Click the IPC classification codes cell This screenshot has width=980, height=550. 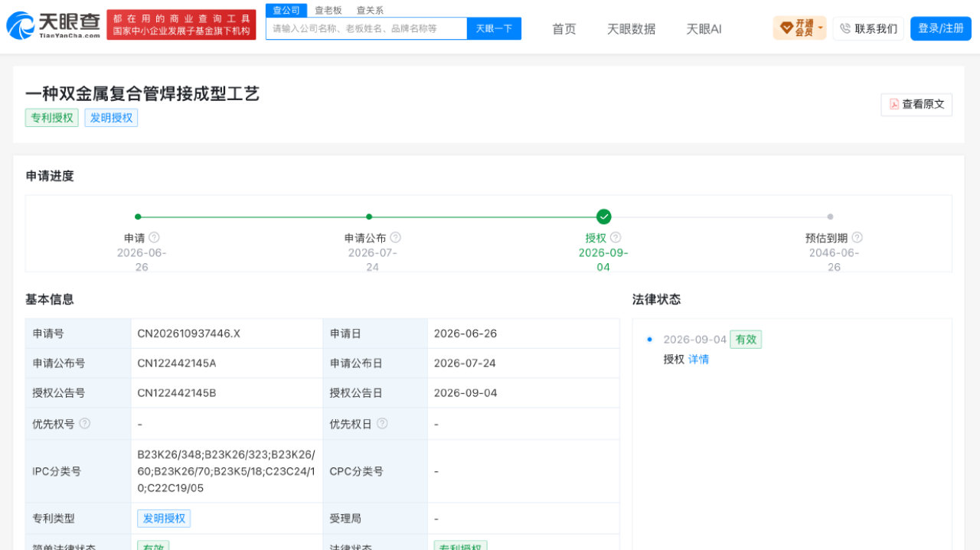click(227, 471)
